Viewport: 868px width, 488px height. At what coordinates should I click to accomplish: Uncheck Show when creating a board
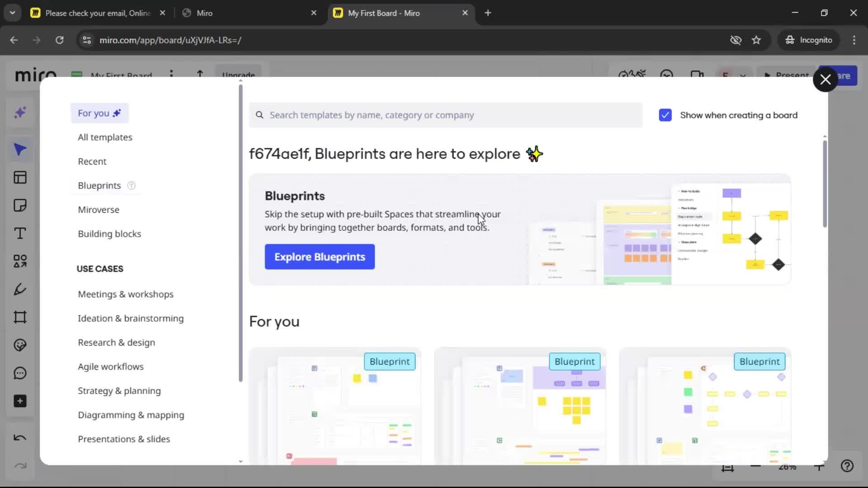665,115
